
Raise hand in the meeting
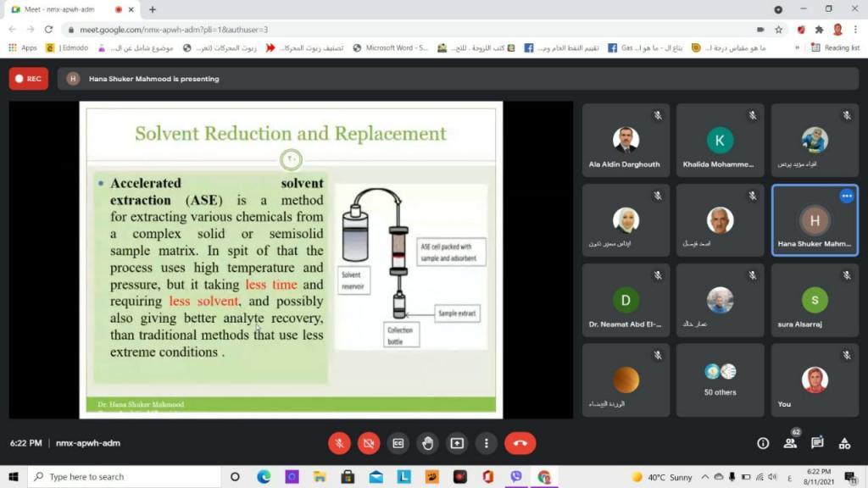point(427,443)
